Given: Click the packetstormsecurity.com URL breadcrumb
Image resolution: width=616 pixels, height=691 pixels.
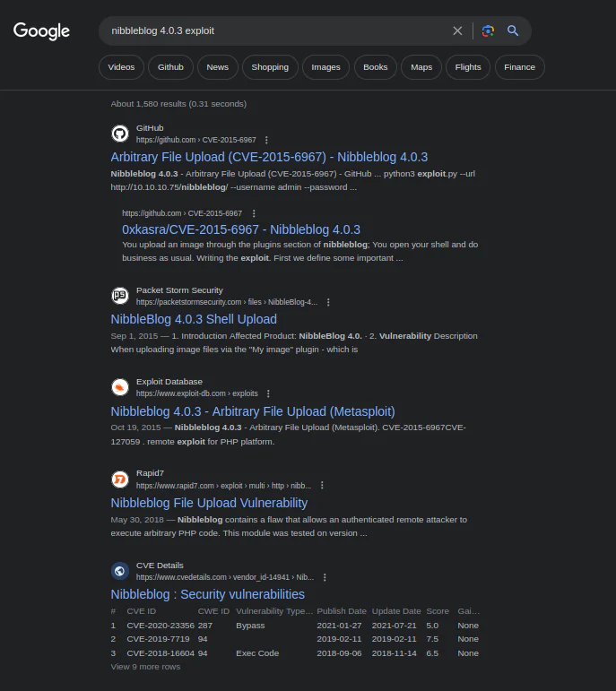Looking at the screenshot, I should tap(227, 302).
